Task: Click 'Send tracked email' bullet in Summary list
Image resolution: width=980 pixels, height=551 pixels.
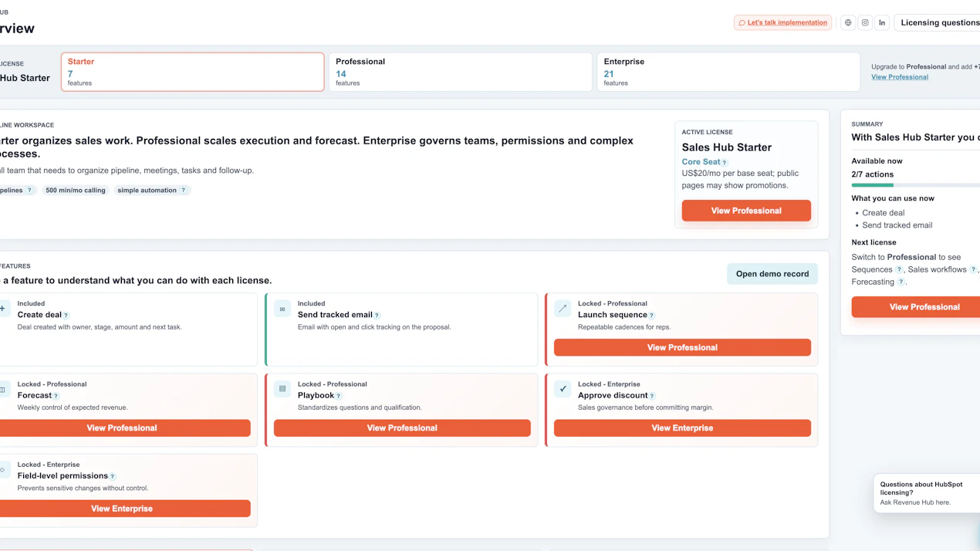Action: point(897,225)
